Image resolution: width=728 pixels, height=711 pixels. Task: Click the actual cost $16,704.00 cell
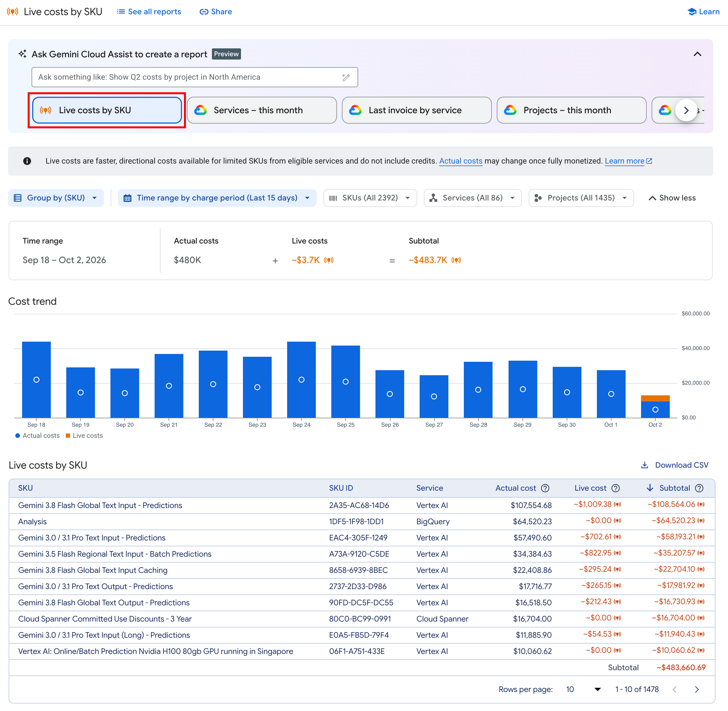(x=532, y=619)
